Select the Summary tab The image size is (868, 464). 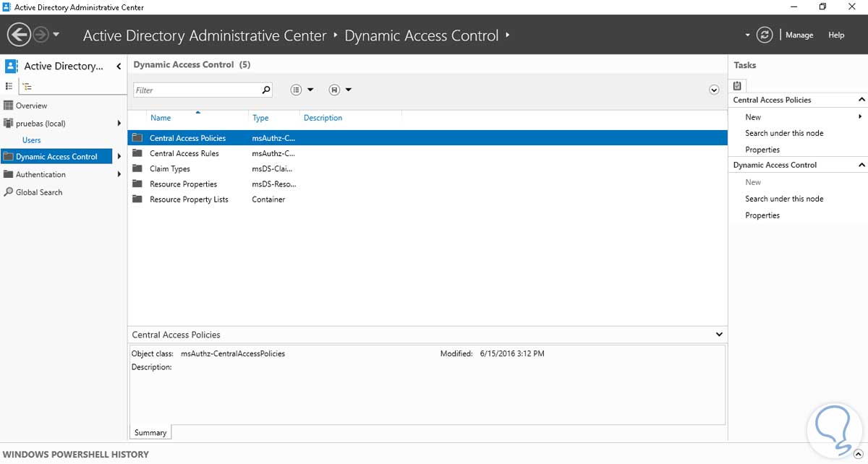pos(150,432)
